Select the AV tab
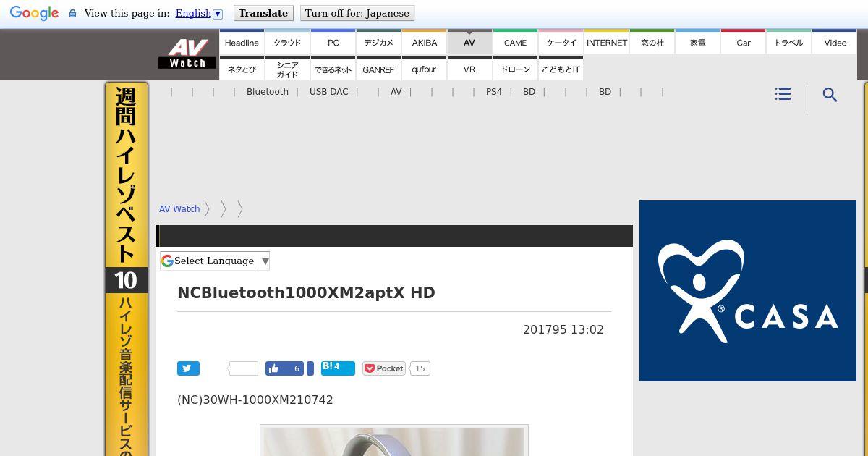The image size is (868, 456). click(469, 42)
